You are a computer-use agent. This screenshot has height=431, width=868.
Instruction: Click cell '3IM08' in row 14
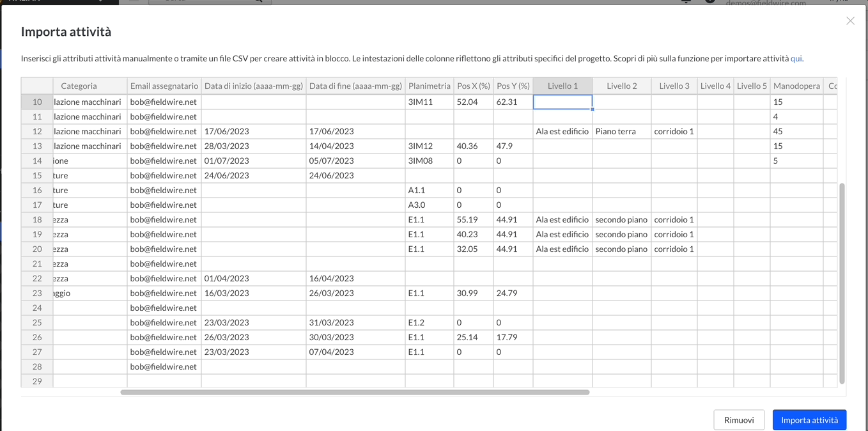430,161
